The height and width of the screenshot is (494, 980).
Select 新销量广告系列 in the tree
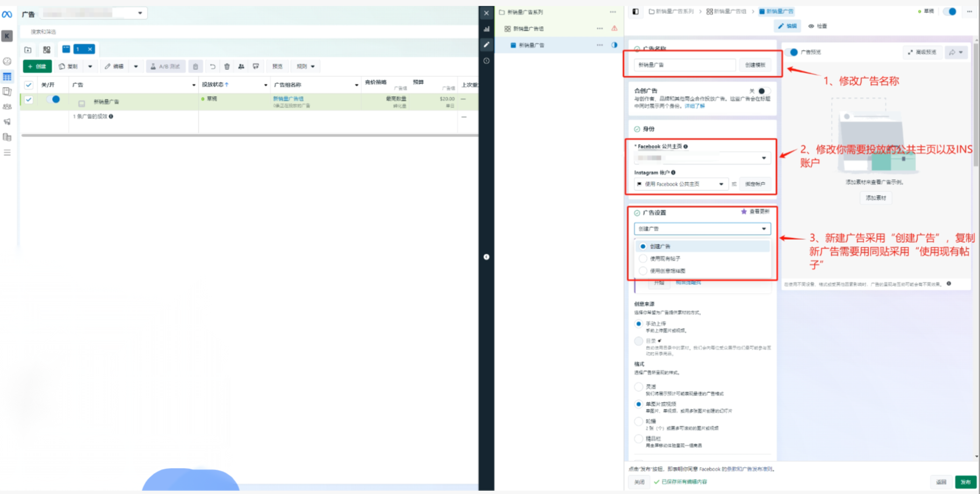coord(525,12)
